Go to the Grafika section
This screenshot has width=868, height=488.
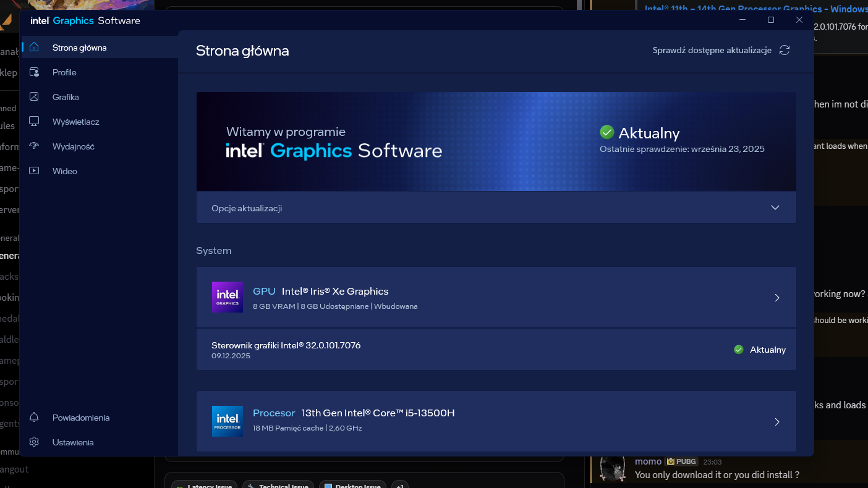click(100, 97)
